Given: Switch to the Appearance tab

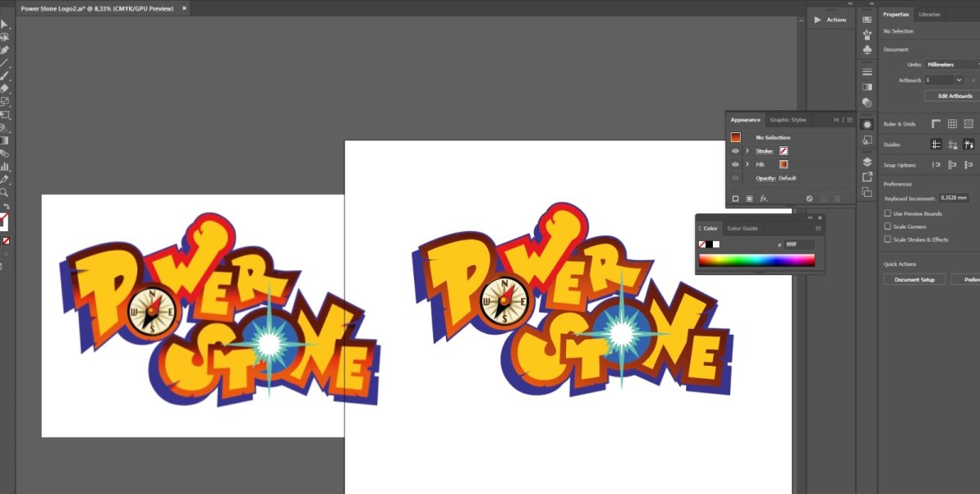Looking at the screenshot, I should click(746, 120).
